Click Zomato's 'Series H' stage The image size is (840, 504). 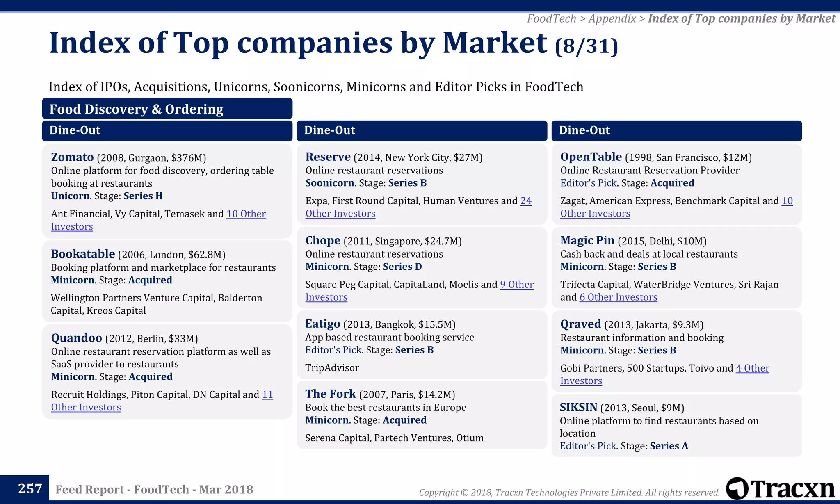pos(143,196)
